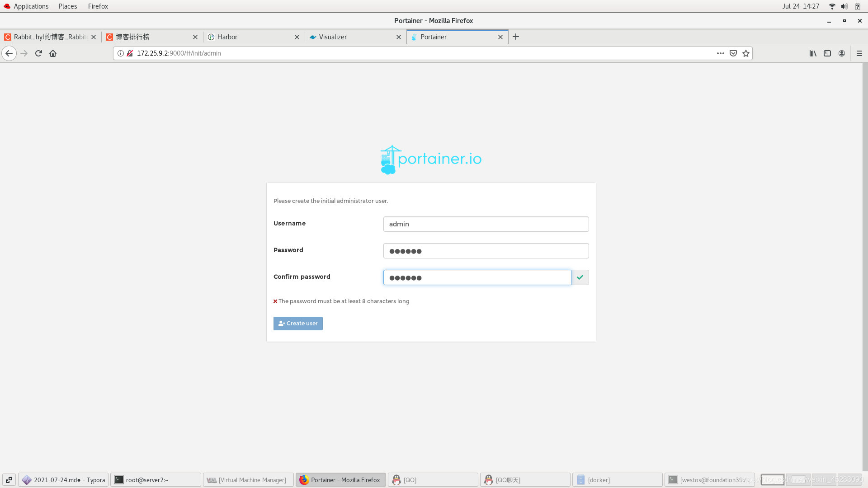Close the Rabbit_hyl的博客 tab
Screen dimensions: 868x488
coord(94,37)
